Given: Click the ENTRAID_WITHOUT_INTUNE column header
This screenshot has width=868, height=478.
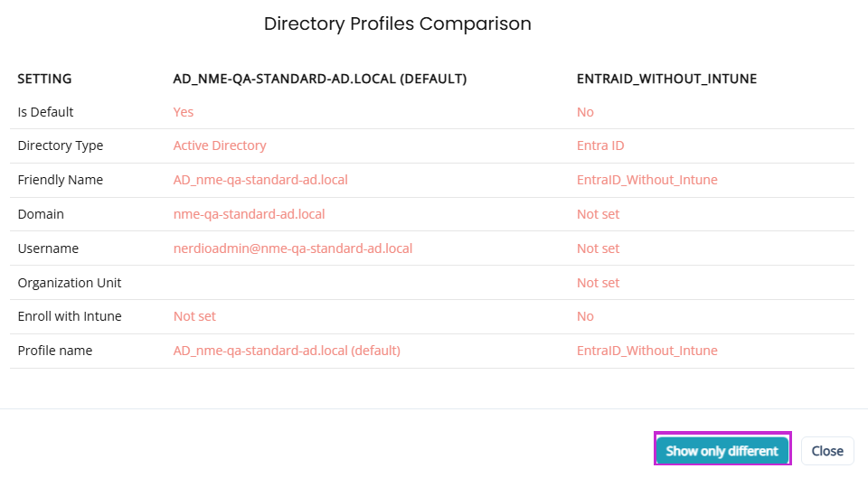Looking at the screenshot, I should [666, 79].
